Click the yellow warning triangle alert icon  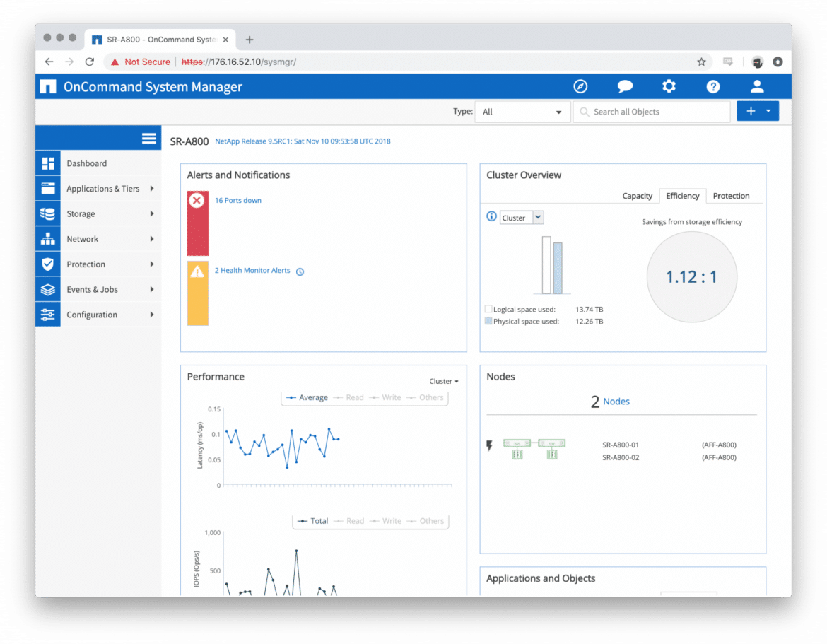(197, 271)
